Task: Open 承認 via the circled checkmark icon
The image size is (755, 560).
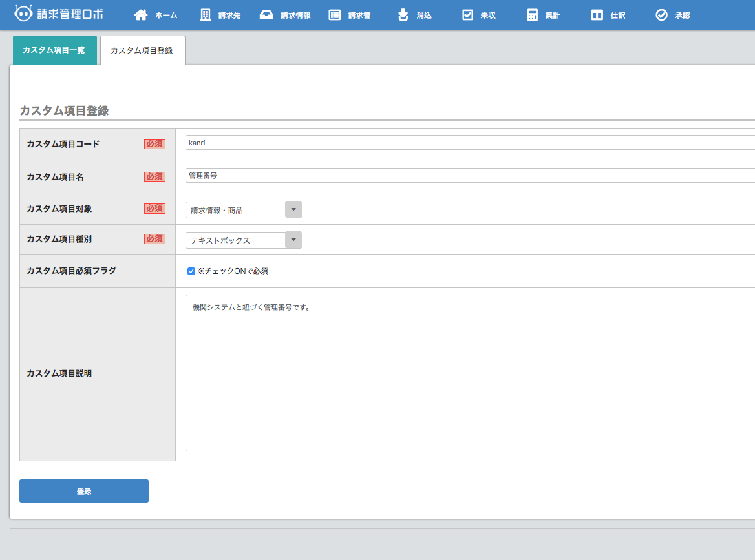Action: pos(661,15)
